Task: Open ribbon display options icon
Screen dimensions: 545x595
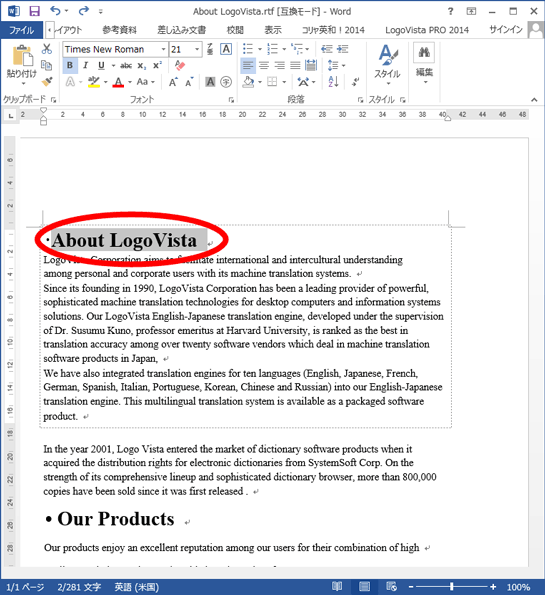Action: (471, 11)
